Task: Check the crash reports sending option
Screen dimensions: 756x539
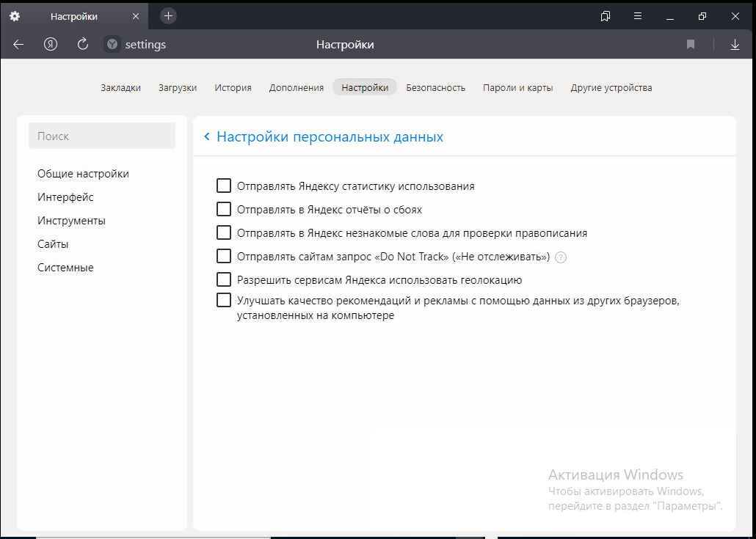Action: point(224,210)
